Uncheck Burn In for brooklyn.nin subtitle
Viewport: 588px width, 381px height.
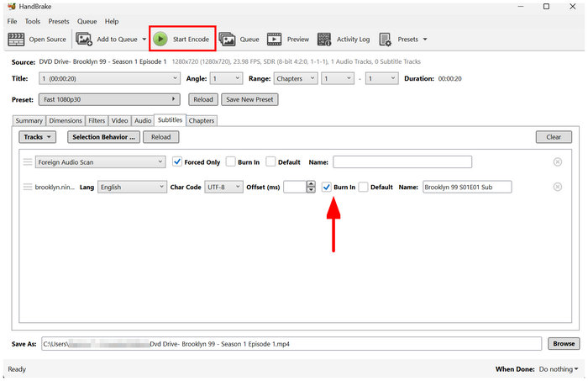click(x=327, y=187)
